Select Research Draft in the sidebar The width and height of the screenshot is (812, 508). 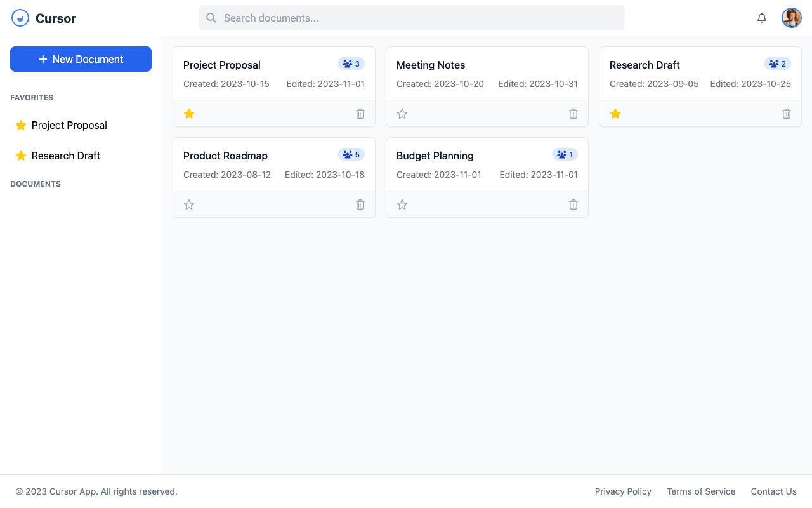click(65, 156)
